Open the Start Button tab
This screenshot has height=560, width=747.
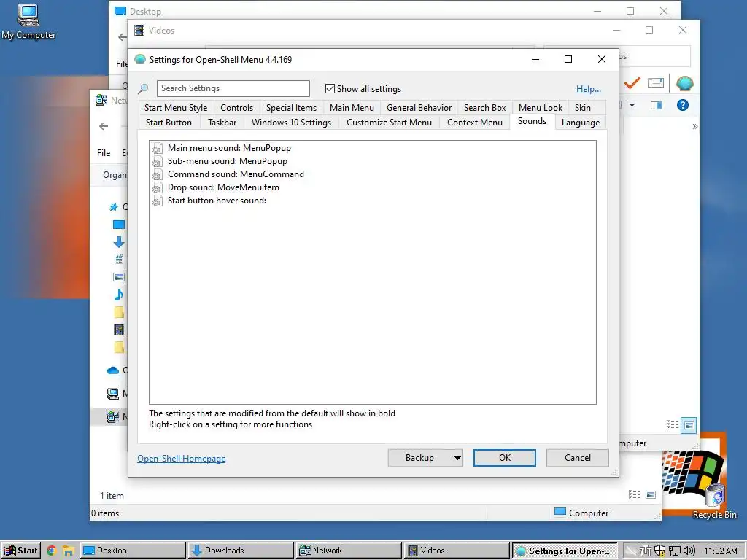(169, 122)
